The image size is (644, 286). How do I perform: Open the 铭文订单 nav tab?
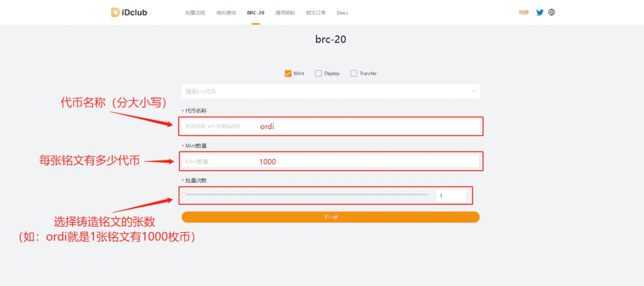pyautogui.click(x=316, y=13)
